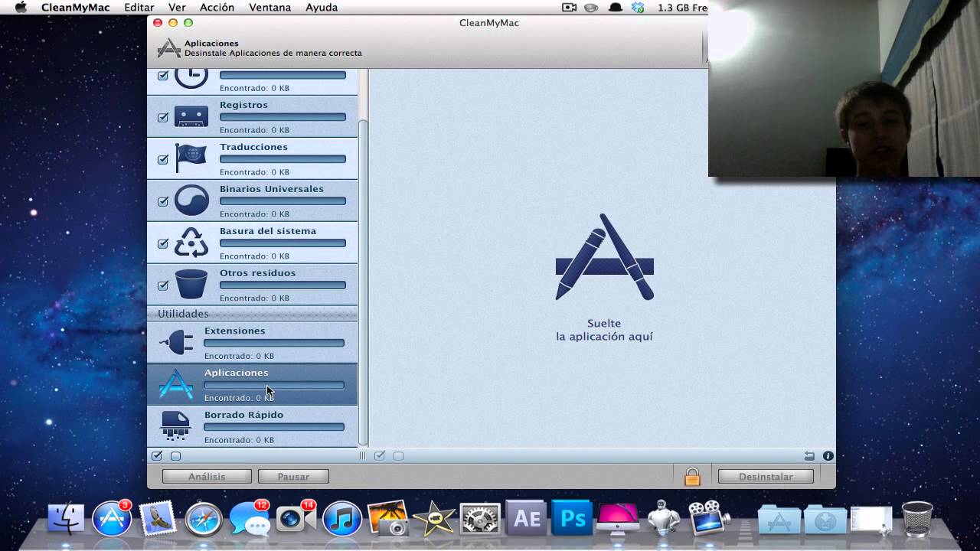Open iTunes from the Dock
The height and width of the screenshot is (551, 980).
tap(341, 520)
